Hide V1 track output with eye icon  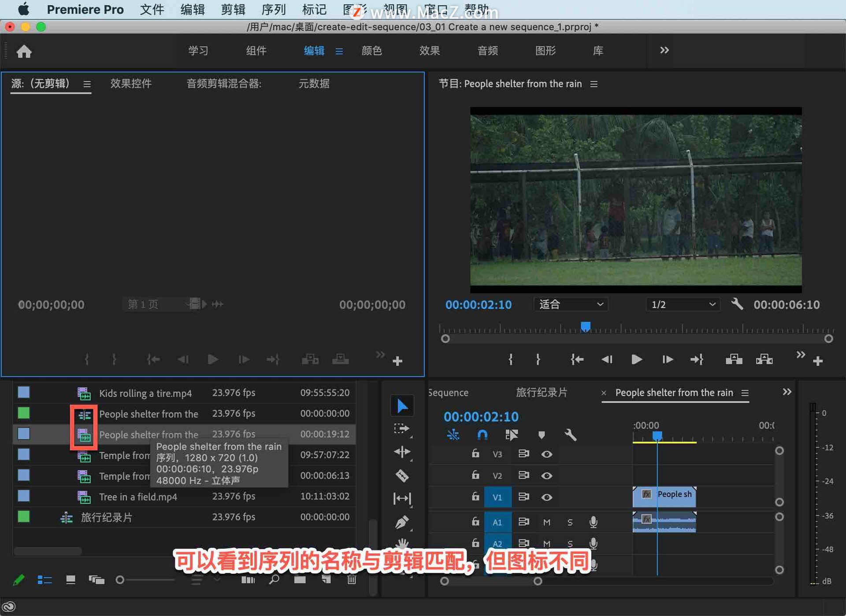pos(546,497)
